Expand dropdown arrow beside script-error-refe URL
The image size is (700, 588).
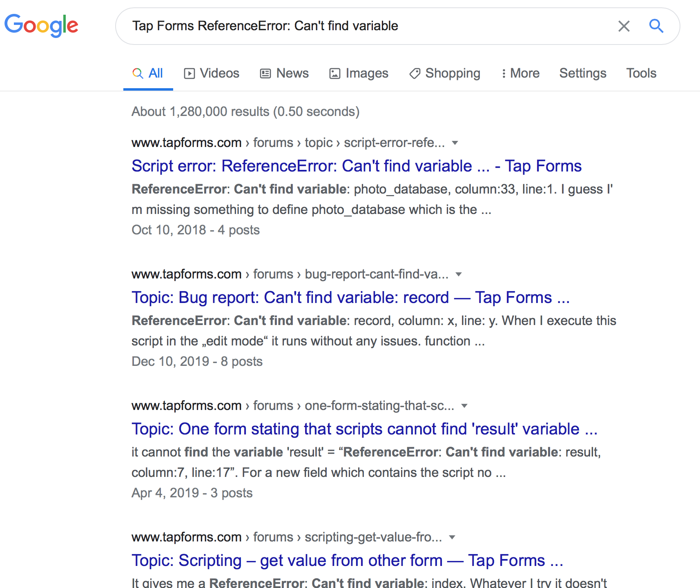pyautogui.click(x=455, y=143)
